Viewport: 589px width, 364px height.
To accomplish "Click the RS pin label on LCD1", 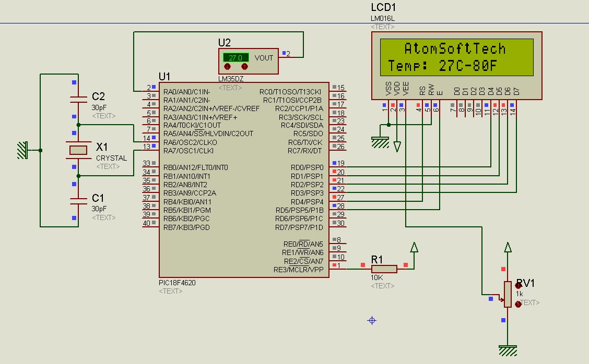I will click(422, 90).
